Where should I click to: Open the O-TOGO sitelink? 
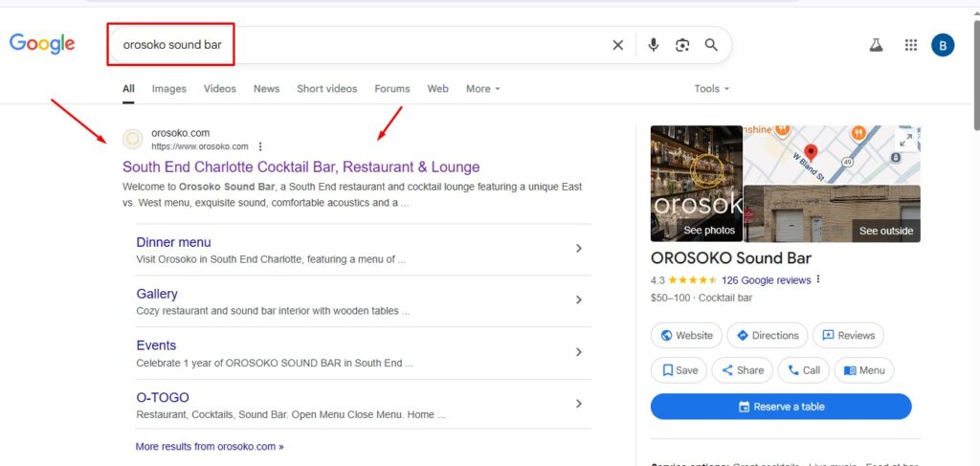coord(163,397)
